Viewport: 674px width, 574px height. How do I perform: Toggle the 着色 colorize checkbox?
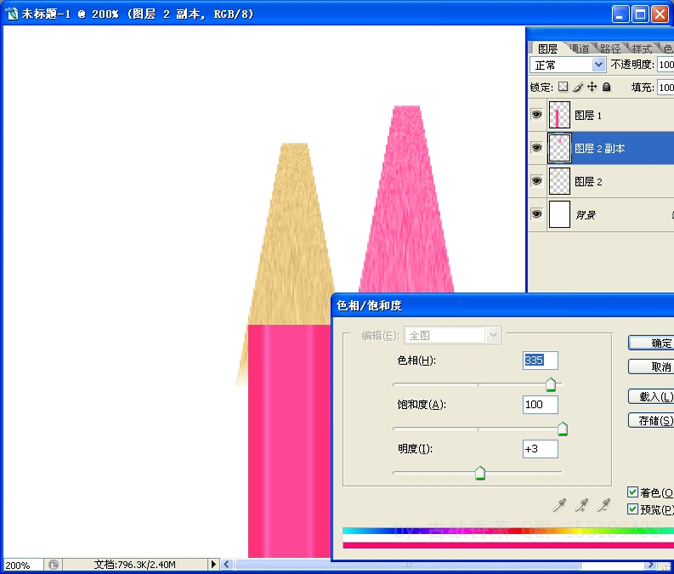pos(632,492)
